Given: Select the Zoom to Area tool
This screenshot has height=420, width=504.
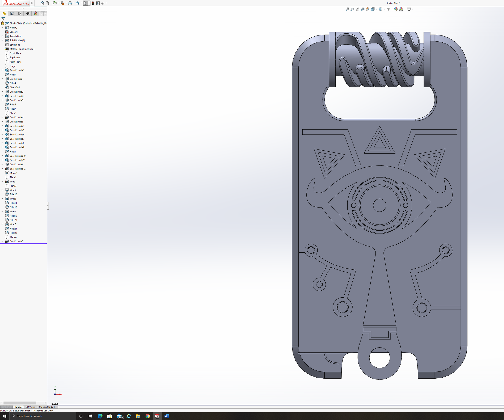Looking at the screenshot, I should [x=352, y=9].
